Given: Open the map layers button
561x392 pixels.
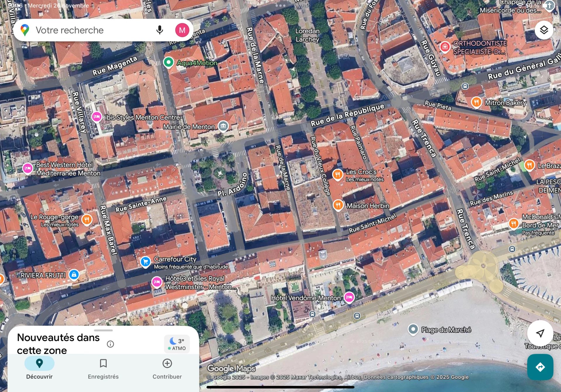Looking at the screenshot, I should point(544,30).
